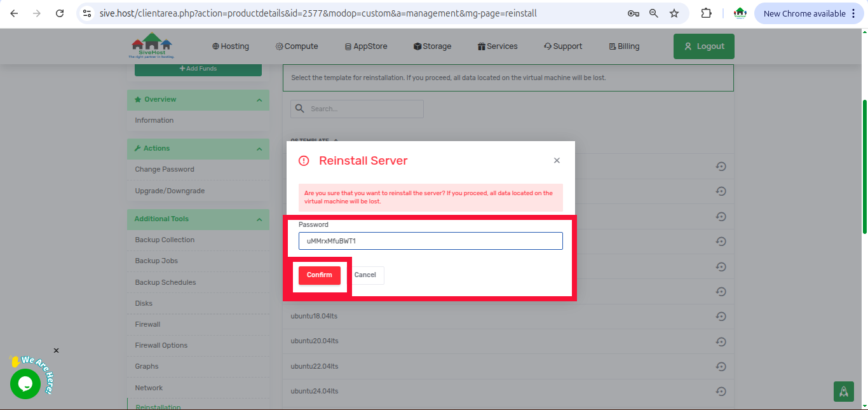
Task: Dismiss the We Are Here chat badge
Action: [56, 351]
